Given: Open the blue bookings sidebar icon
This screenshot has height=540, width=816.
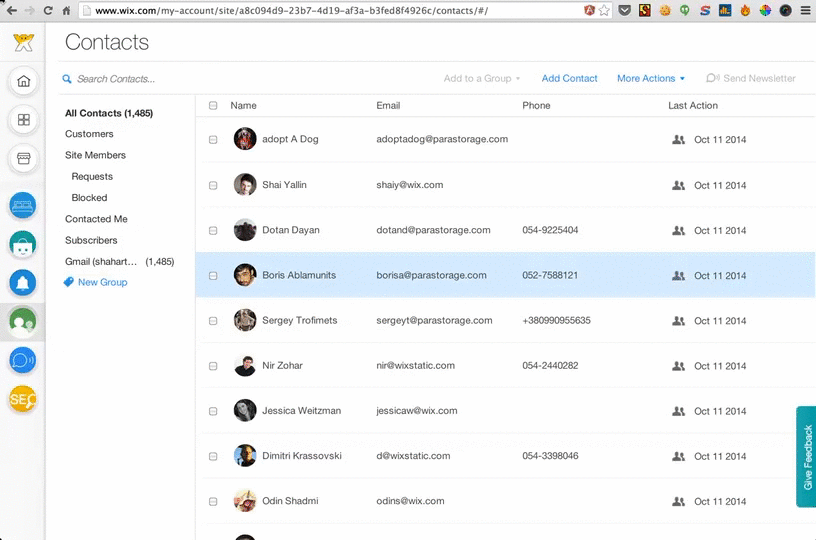Looking at the screenshot, I should tap(23, 205).
